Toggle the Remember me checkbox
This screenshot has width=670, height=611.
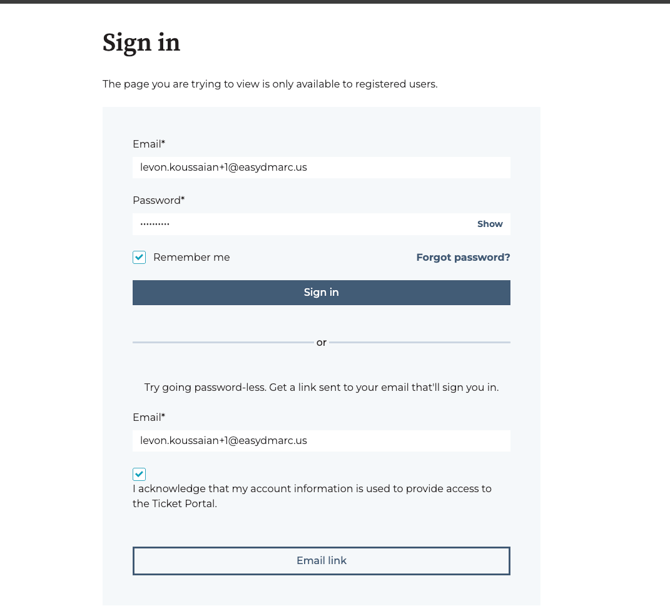click(x=139, y=257)
